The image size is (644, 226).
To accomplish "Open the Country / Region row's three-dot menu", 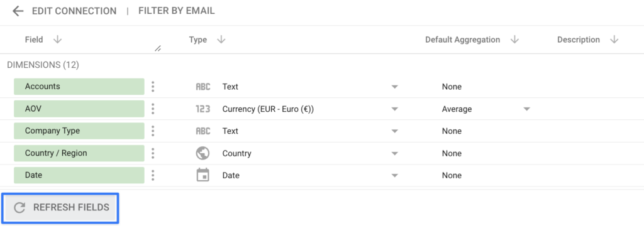I will click(153, 153).
